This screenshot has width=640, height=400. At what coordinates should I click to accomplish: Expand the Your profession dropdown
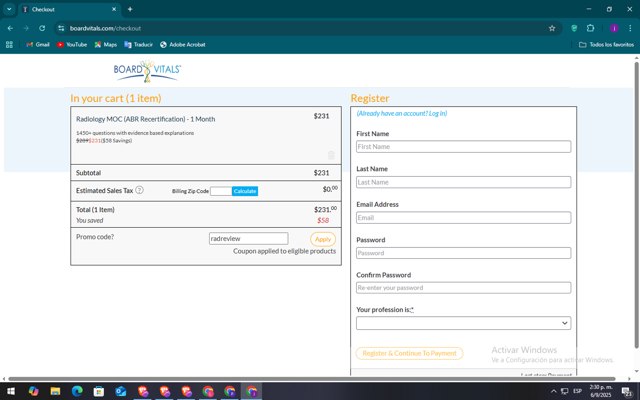click(x=463, y=323)
